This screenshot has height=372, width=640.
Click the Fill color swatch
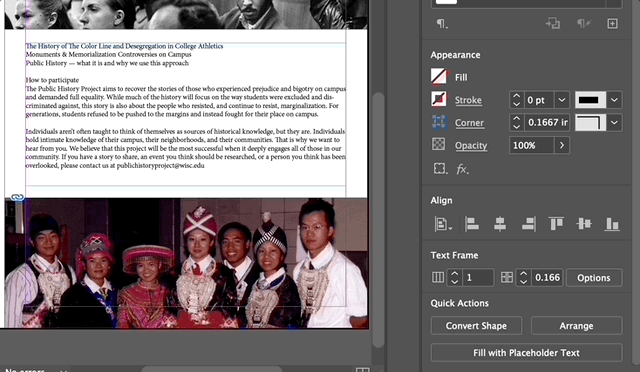pos(439,77)
